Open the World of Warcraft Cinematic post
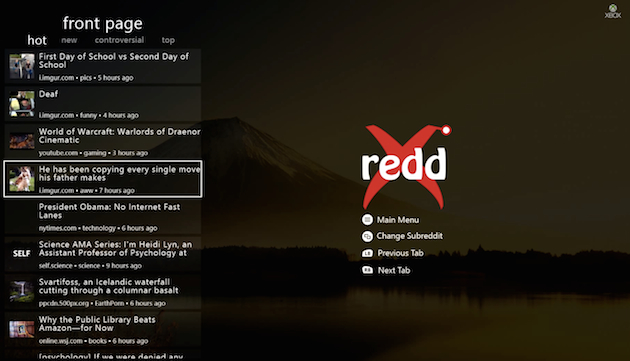Image resolution: width=630 pixels, height=361 pixels. click(103, 142)
